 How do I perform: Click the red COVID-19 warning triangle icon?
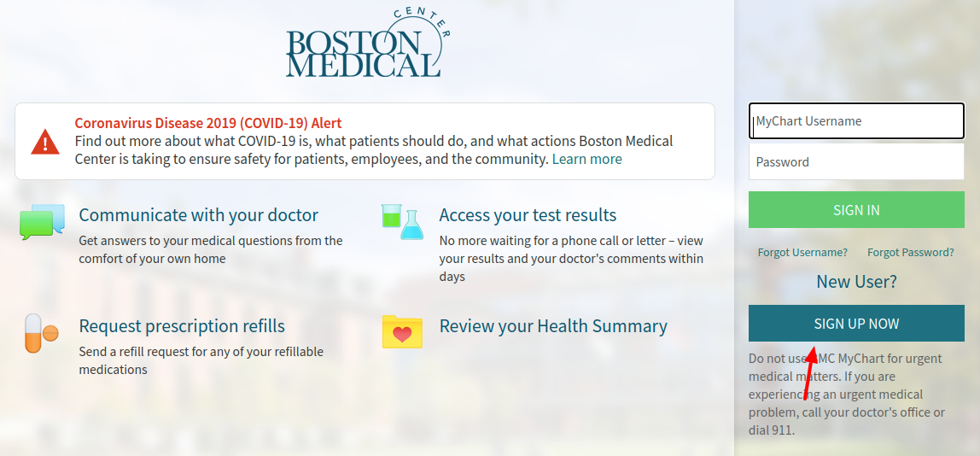click(45, 142)
